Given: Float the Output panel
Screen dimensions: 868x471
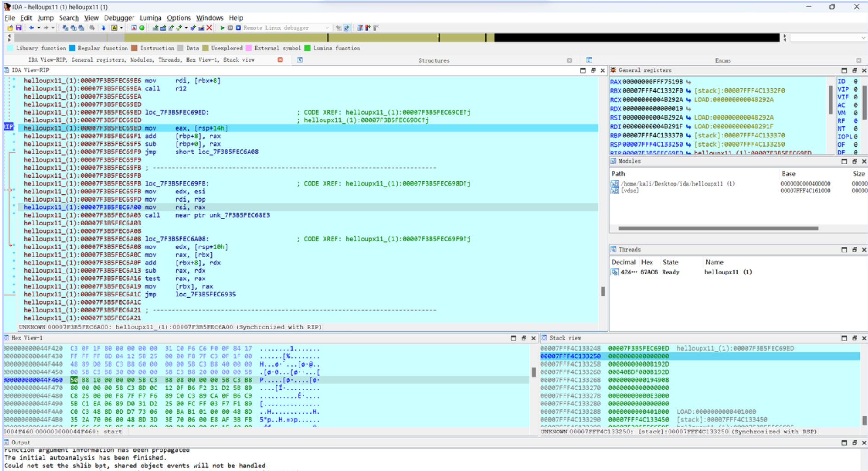Looking at the screenshot, I should 854,443.
